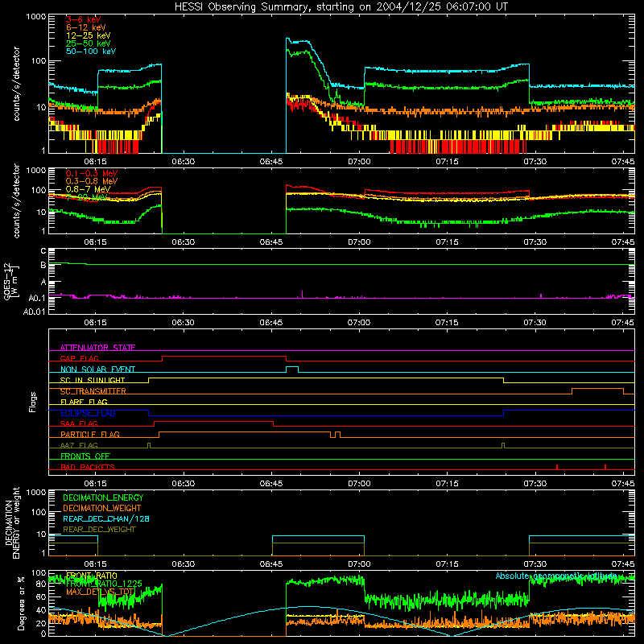Select the SC_IN_SUNLIGHT flag label
This screenshot has width=644, height=644.
(x=93, y=380)
